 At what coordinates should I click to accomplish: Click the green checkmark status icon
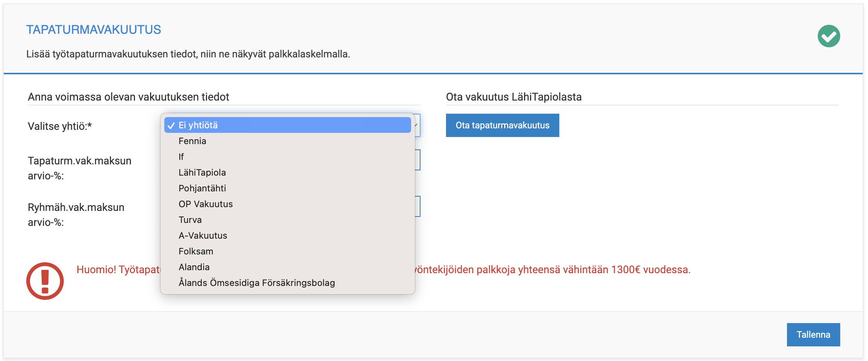coord(829,36)
